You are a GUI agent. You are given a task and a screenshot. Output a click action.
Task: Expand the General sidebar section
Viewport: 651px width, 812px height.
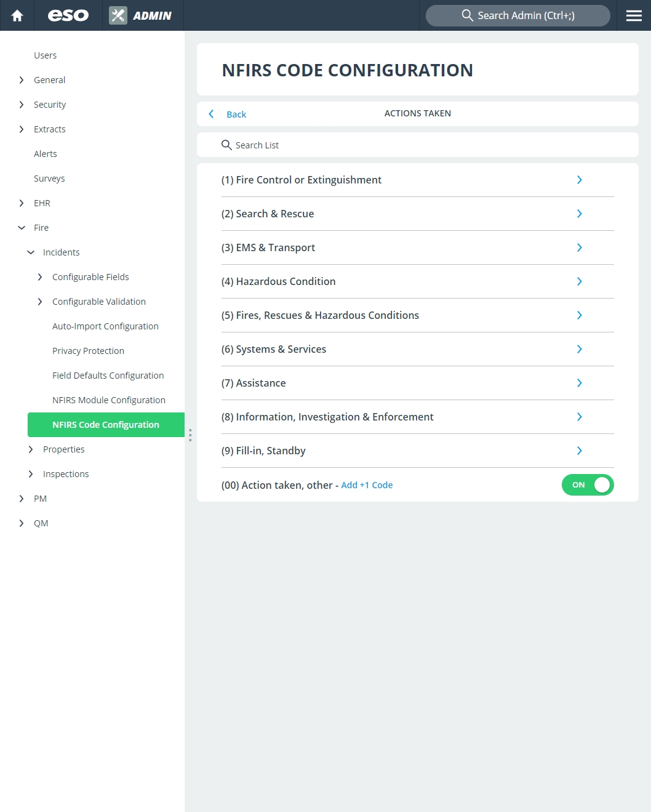[x=22, y=80]
